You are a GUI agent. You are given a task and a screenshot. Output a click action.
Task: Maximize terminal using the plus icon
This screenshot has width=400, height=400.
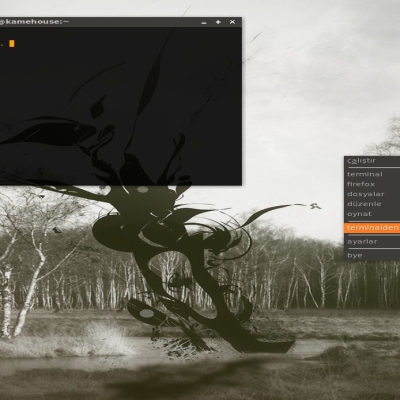pyautogui.click(x=218, y=22)
